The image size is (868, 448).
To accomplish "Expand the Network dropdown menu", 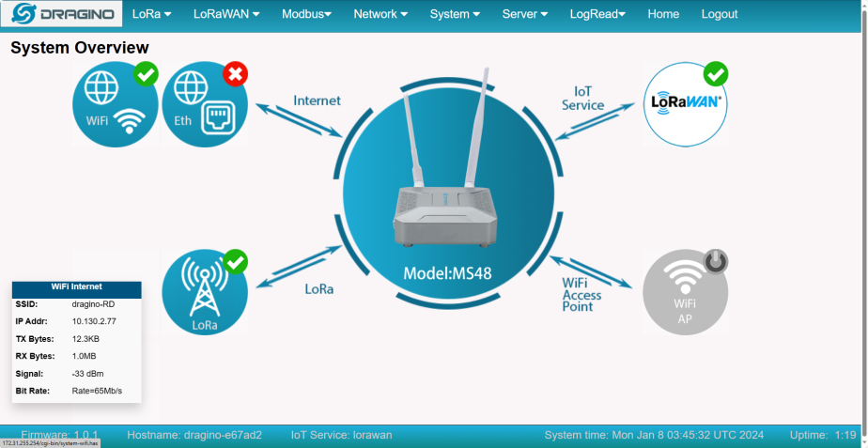I will pyautogui.click(x=380, y=14).
